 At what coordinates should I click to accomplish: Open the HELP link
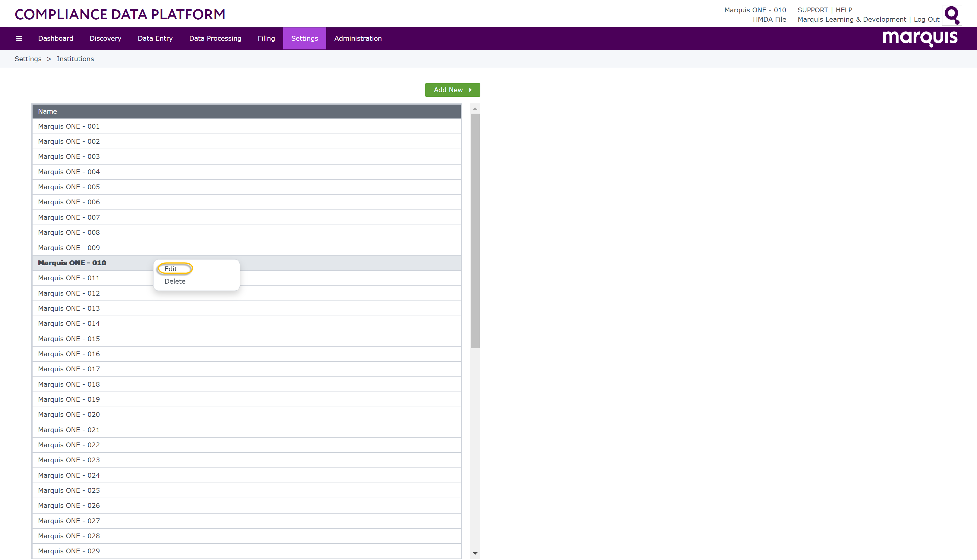click(x=844, y=10)
